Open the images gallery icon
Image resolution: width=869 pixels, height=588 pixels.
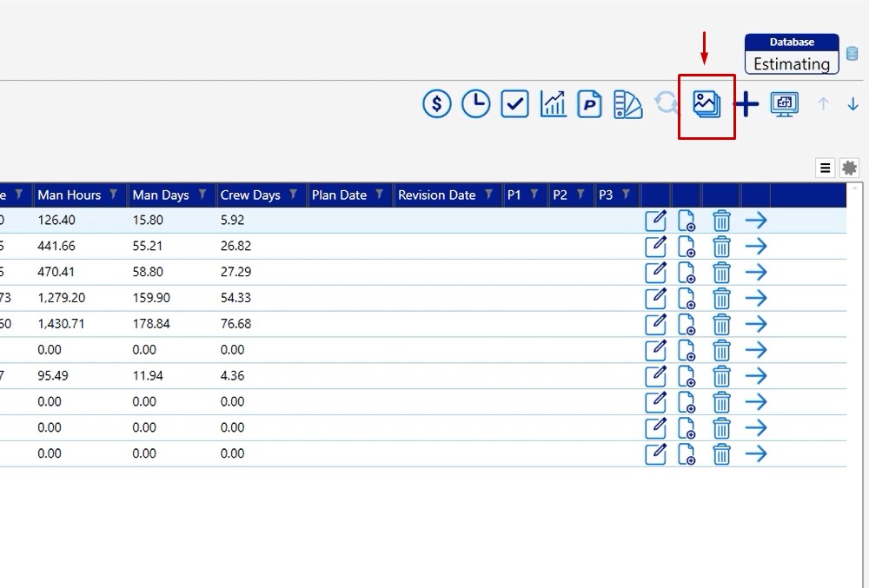706,104
